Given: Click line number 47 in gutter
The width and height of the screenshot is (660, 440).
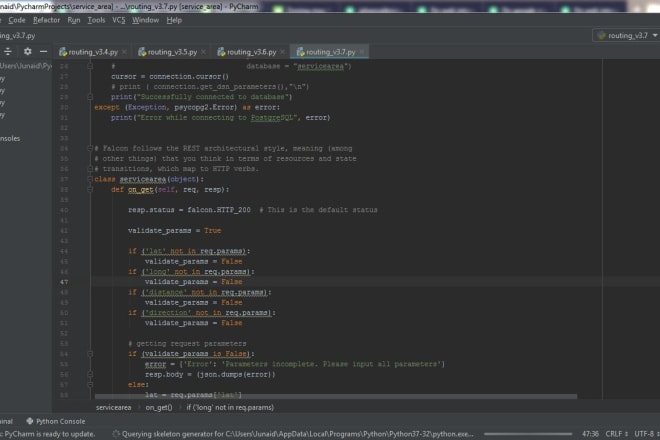Looking at the screenshot, I should [64, 282].
